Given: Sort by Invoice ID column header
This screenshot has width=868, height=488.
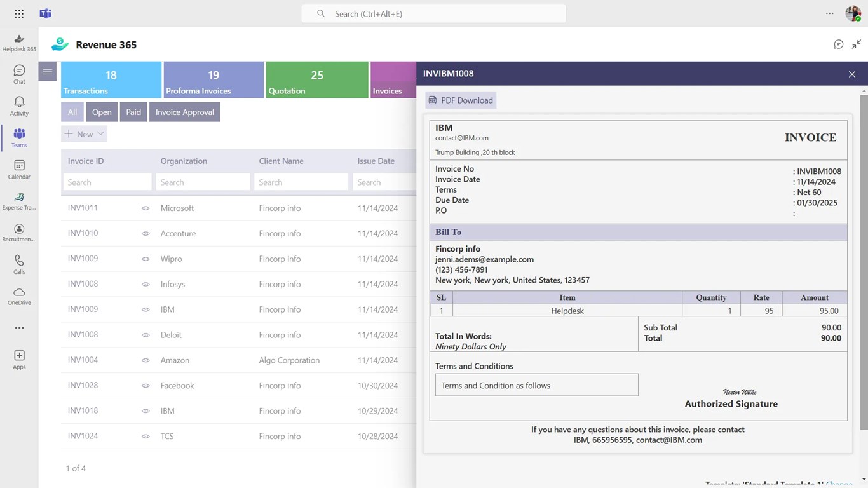Looking at the screenshot, I should click(x=86, y=161).
